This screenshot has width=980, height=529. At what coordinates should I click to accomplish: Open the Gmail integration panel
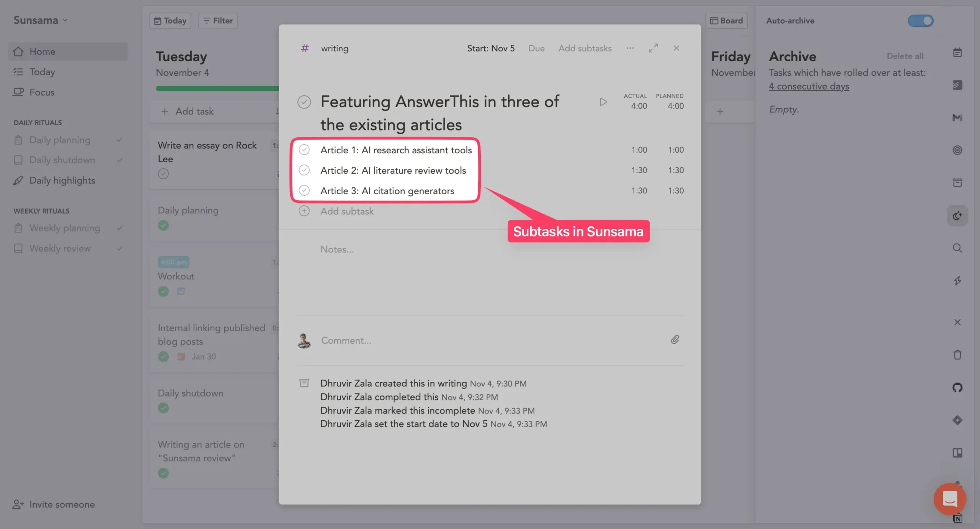click(x=957, y=118)
